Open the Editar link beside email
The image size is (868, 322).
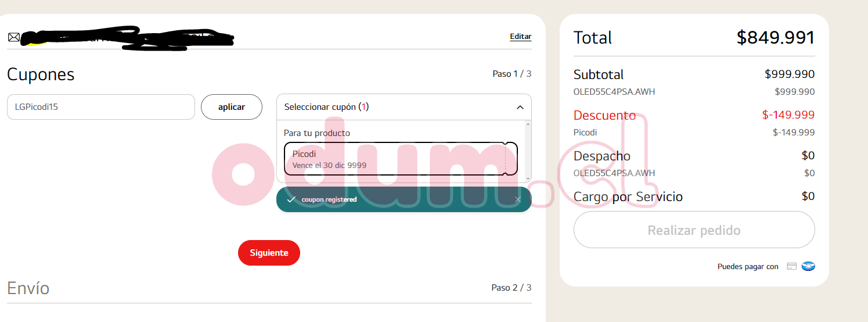pyautogui.click(x=520, y=37)
